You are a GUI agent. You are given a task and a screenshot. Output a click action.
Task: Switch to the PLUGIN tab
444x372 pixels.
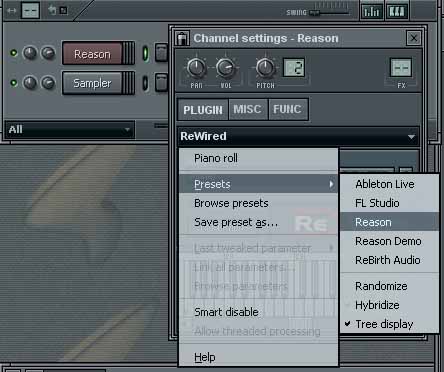pos(203,110)
